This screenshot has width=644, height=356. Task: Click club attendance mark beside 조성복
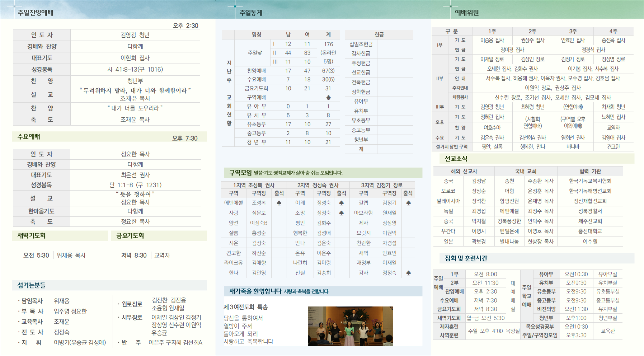click(x=279, y=203)
